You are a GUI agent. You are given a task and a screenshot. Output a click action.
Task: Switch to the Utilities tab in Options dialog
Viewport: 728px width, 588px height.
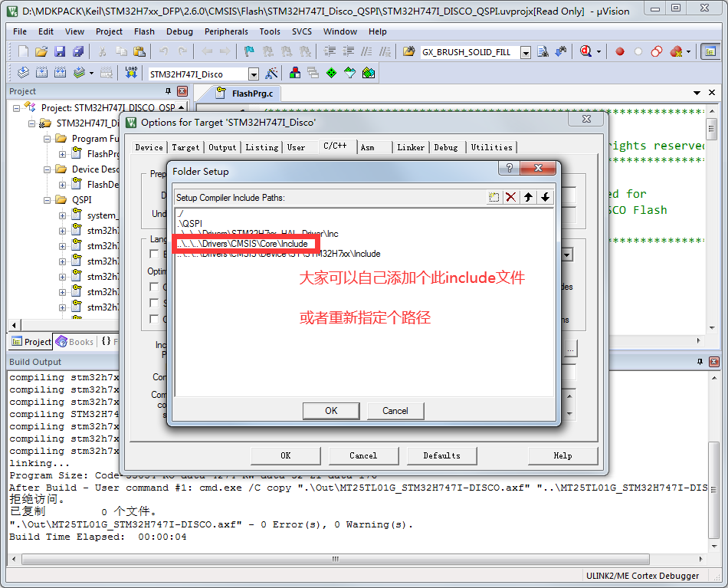coord(491,147)
